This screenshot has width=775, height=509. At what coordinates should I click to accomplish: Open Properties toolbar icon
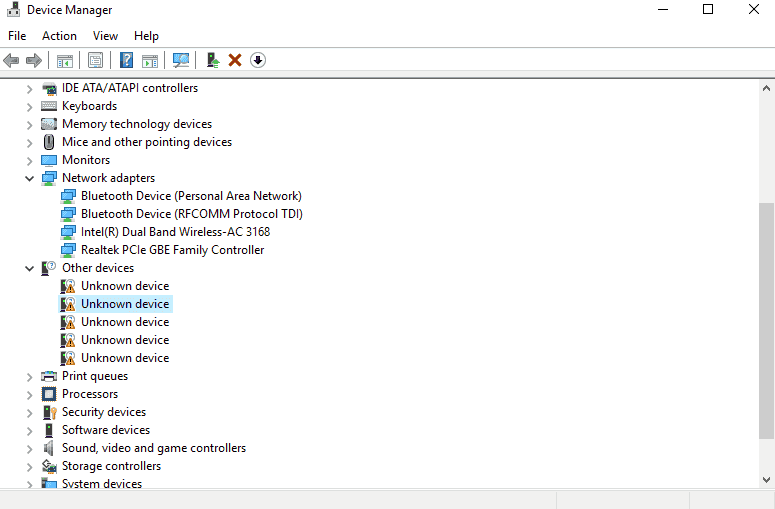95,60
